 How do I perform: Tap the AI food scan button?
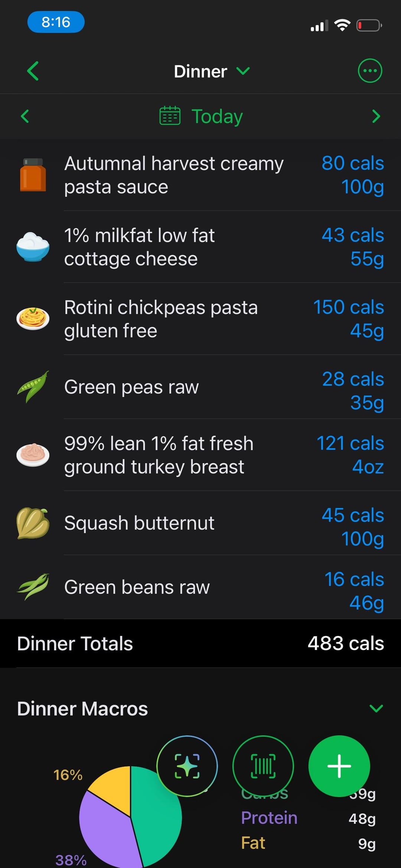(187, 766)
